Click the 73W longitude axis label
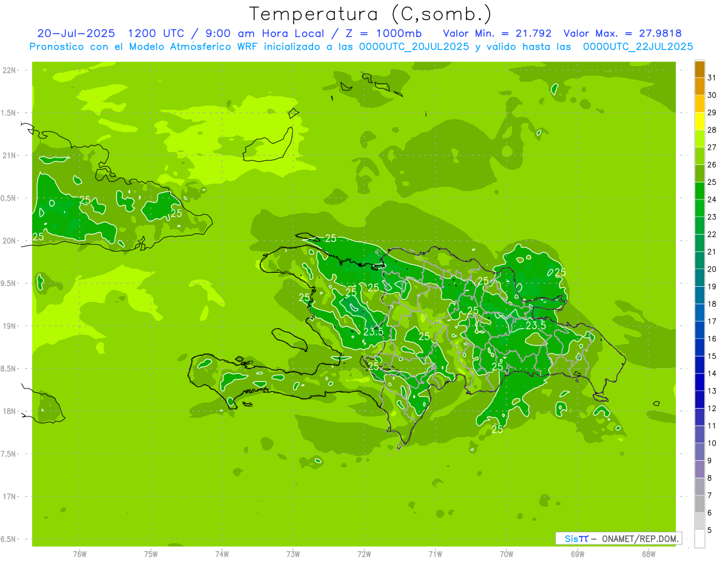Screen dimensions: 728x562 pyautogui.click(x=293, y=554)
